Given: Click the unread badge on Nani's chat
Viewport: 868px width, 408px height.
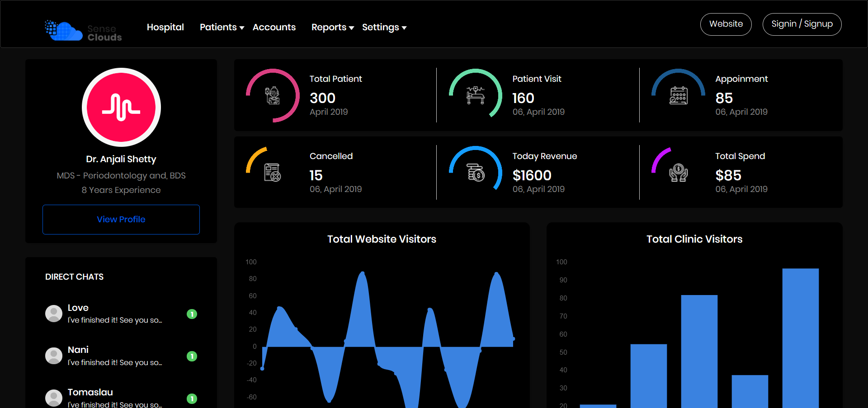Looking at the screenshot, I should (192, 356).
